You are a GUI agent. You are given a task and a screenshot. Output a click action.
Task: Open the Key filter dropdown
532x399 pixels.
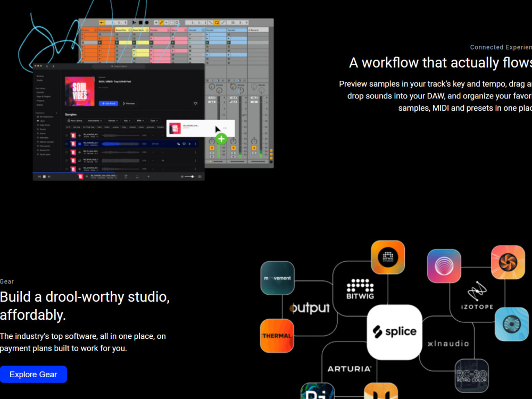pos(127,120)
